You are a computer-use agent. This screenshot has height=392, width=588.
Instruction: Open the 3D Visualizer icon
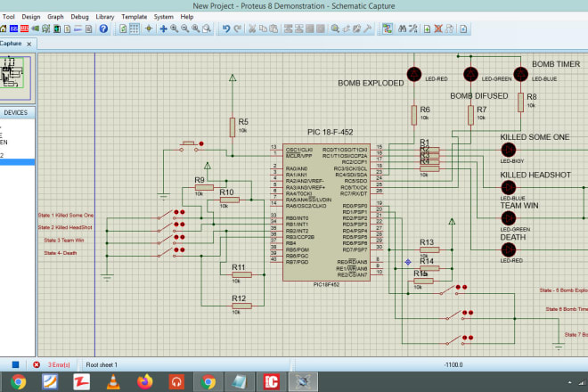tap(36, 29)
